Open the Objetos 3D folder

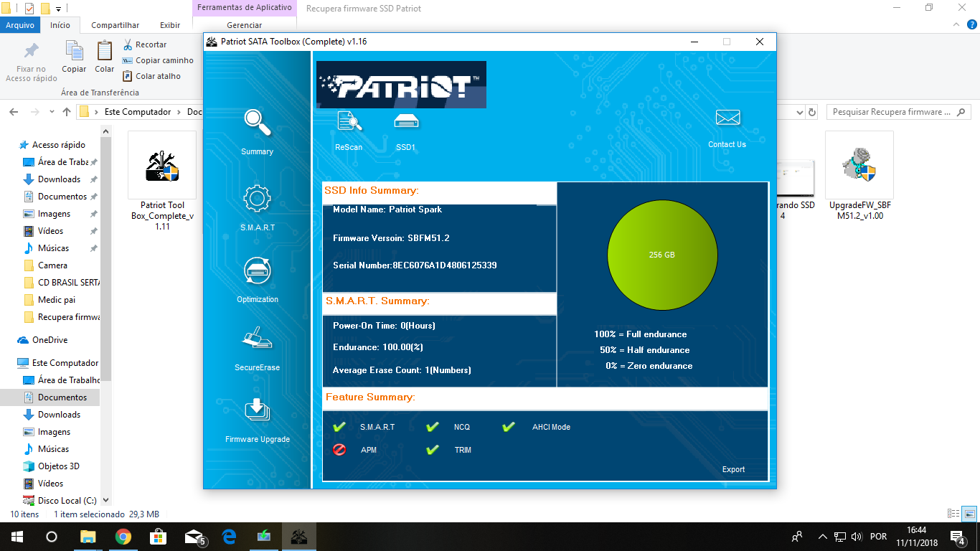coord(59,466)
